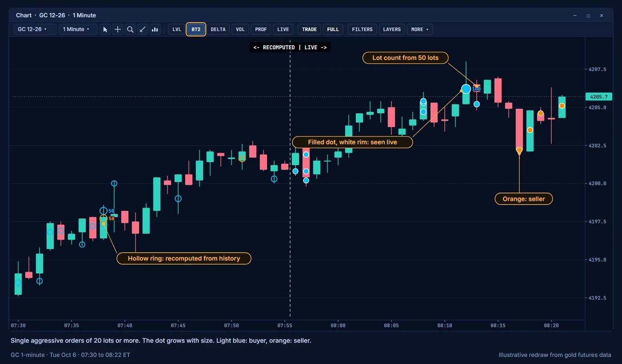The image size is (622, 364).
Task: Click the hollow buyer ring labeled 50
Action: pyautogui.click(x=104, y=211)
